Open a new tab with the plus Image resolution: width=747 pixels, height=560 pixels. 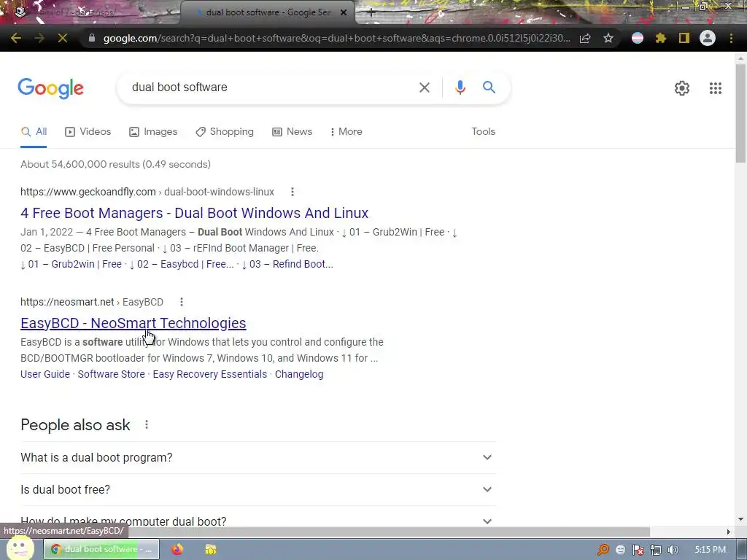pyautogui.click(x=371, y=13)
